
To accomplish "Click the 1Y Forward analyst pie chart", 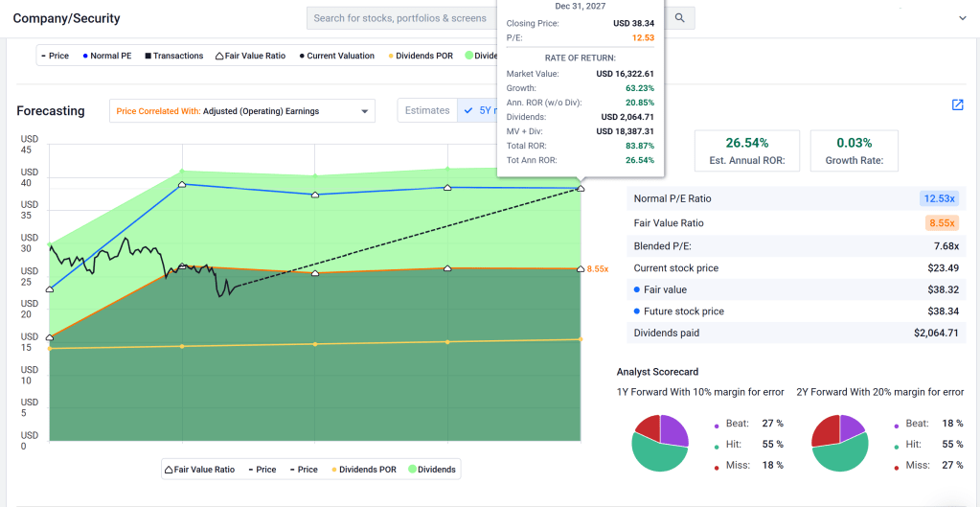I will pos(660,443).
